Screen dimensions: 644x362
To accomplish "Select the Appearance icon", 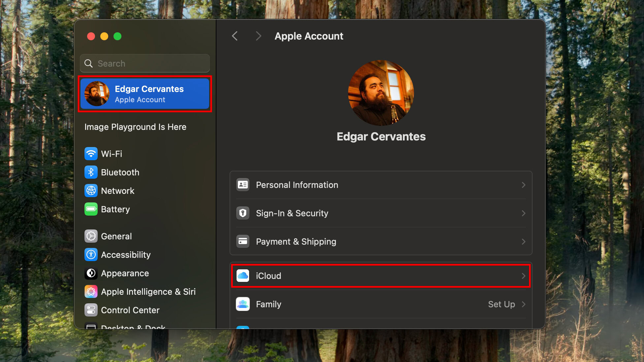I will tap(91, 273).
